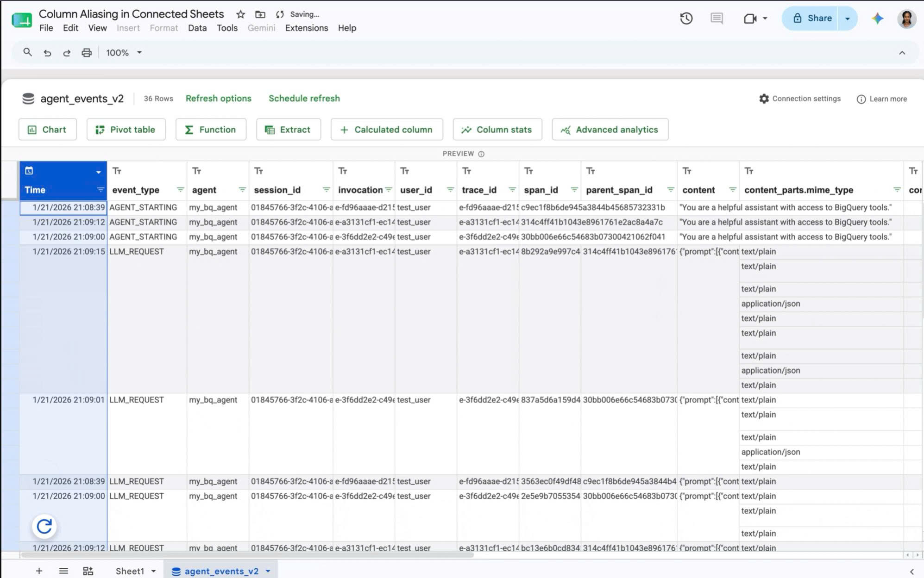Collapse the toolbar with the up chevron
924x578 pixels.
click(902, 53)
